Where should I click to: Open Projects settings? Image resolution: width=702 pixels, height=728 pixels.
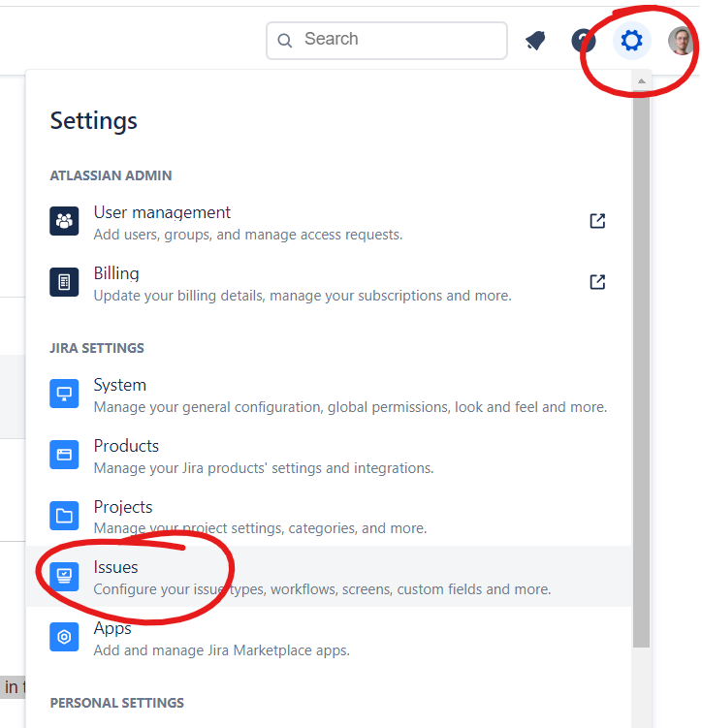coord(329,518)
